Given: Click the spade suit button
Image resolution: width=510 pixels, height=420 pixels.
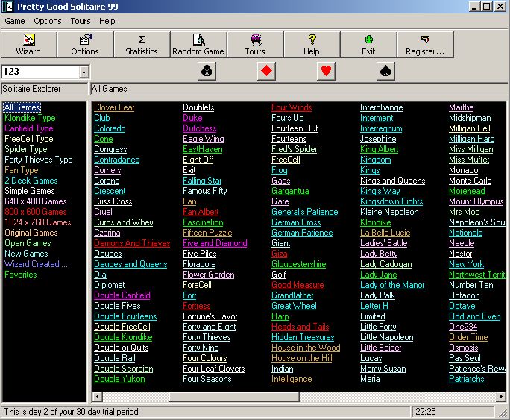Looking at the screenshot, I should click(x=385, y=72).
